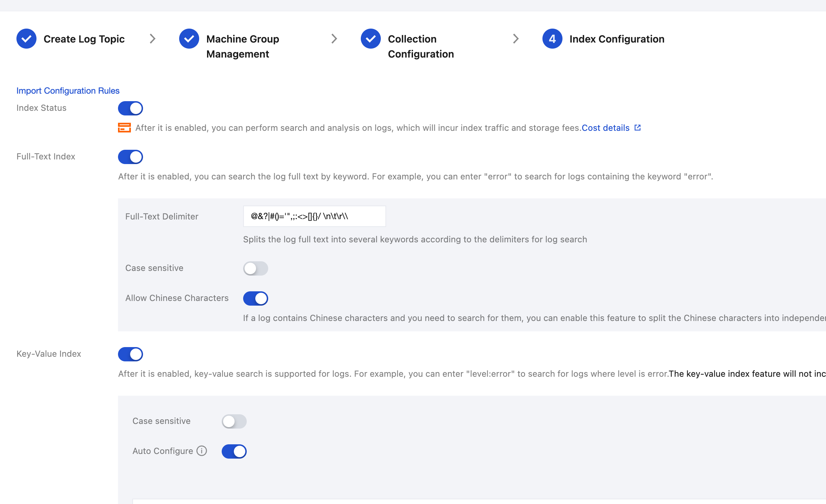Image resolution: width=826 pixels, height=504 pixels.
Task: Open the Cost details link
Action: pyautogui.click(x=605, y=128)
